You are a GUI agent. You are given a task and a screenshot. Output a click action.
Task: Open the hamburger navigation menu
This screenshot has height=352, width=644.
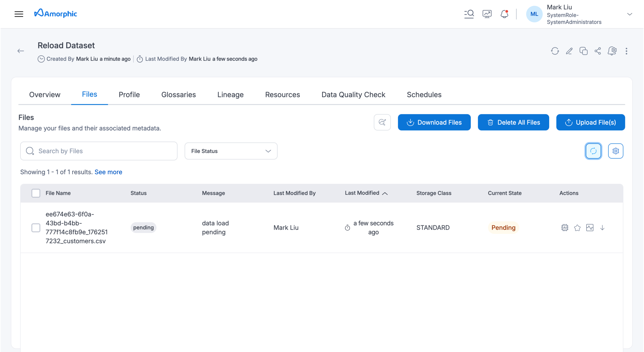coord(19,14)
